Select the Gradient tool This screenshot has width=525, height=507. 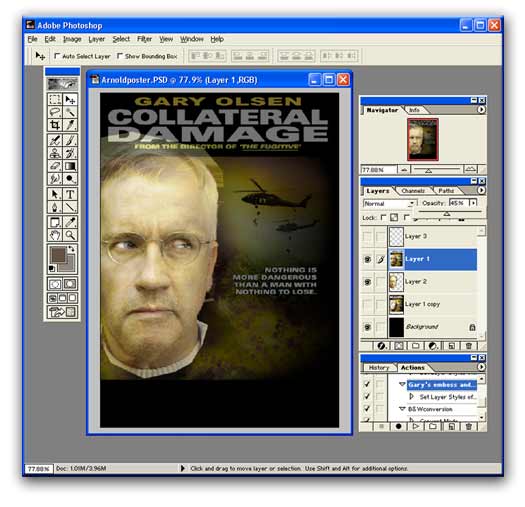(x=70, y=166)
